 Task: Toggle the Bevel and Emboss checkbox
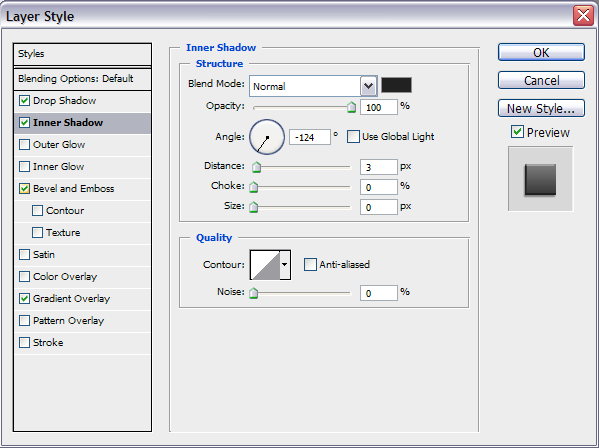(24, 189)
